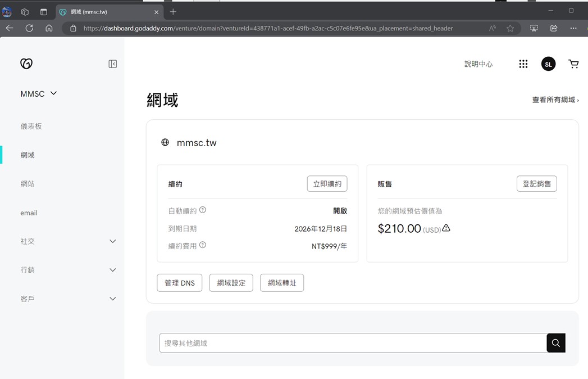Click the browser share icon
Image resolution: width=588 pixels, height=379 pixels.
tap(554, 28)
